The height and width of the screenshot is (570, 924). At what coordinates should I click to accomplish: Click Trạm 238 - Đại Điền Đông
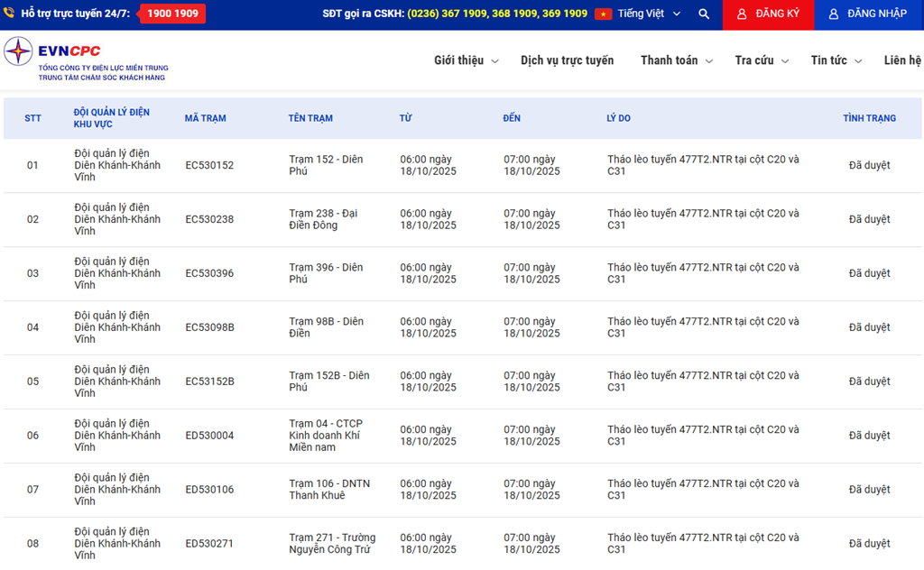click(323, 219)
